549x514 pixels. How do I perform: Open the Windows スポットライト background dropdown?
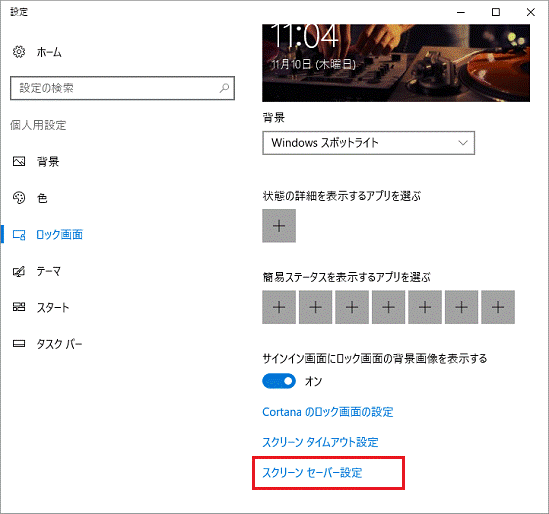[x=369, y=143]
